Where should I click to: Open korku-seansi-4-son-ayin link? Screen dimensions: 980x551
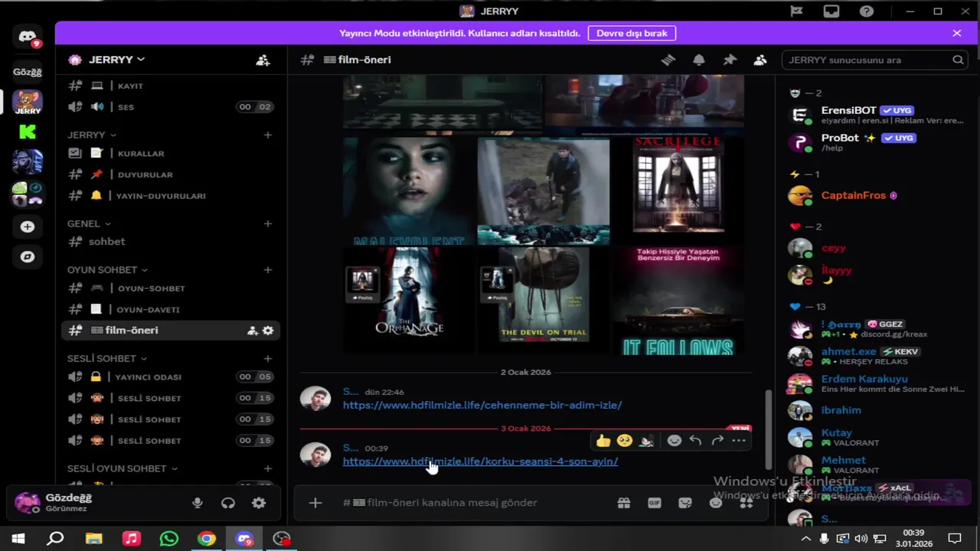coord(480,461)
